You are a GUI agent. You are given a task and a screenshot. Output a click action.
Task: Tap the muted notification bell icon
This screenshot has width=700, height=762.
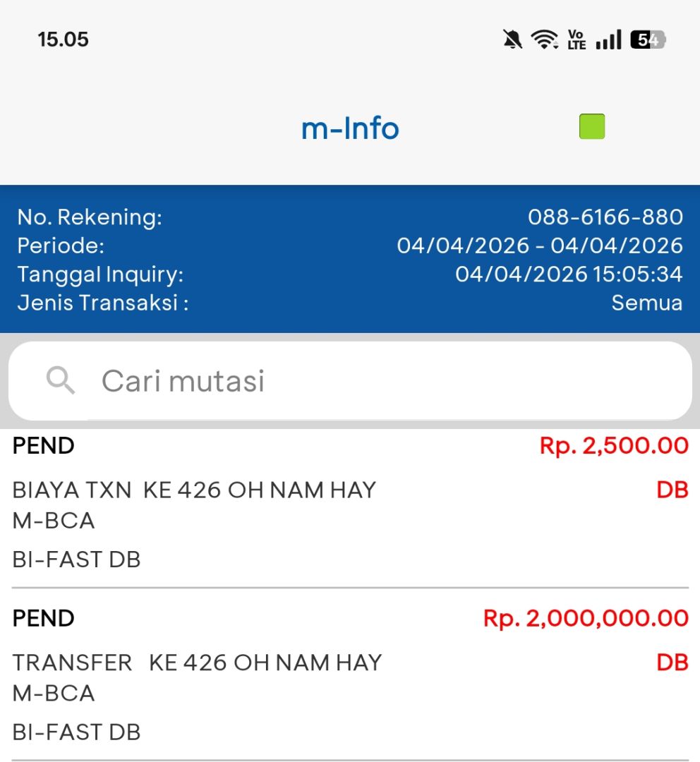[513, 40]
